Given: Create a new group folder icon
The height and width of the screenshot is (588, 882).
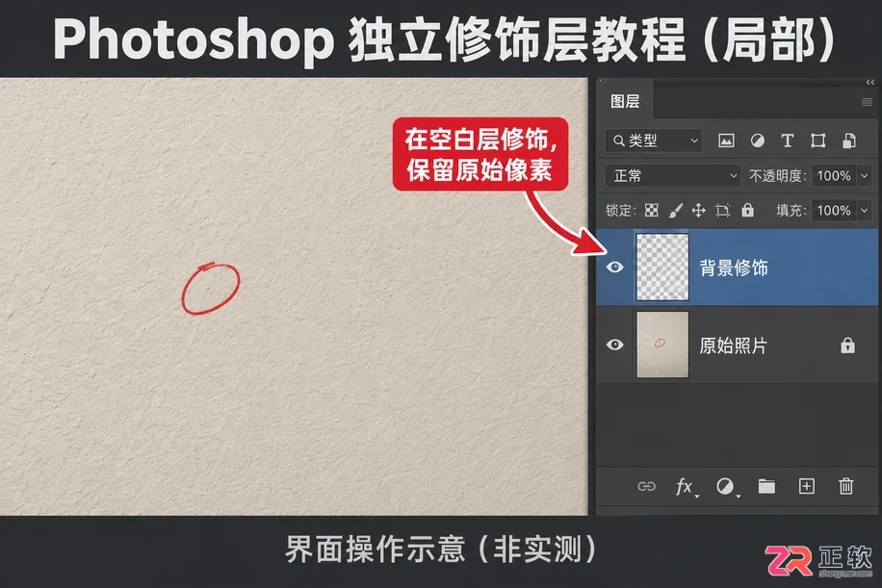Looking at the screenshot, I should pos(766,486).
